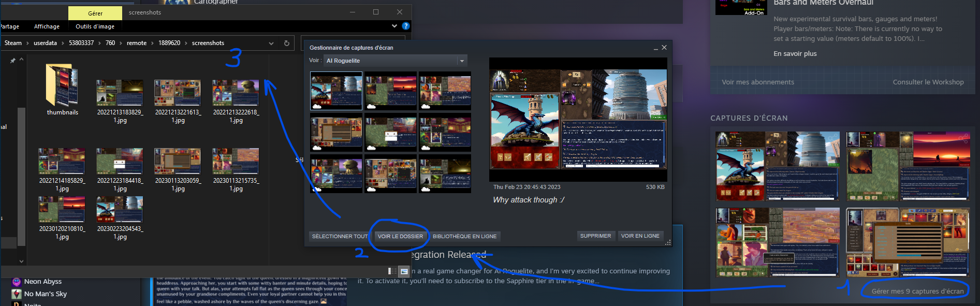Open the AI Roguelite game dropdown
The image size is (980, 306).
[x=462, y=61]
